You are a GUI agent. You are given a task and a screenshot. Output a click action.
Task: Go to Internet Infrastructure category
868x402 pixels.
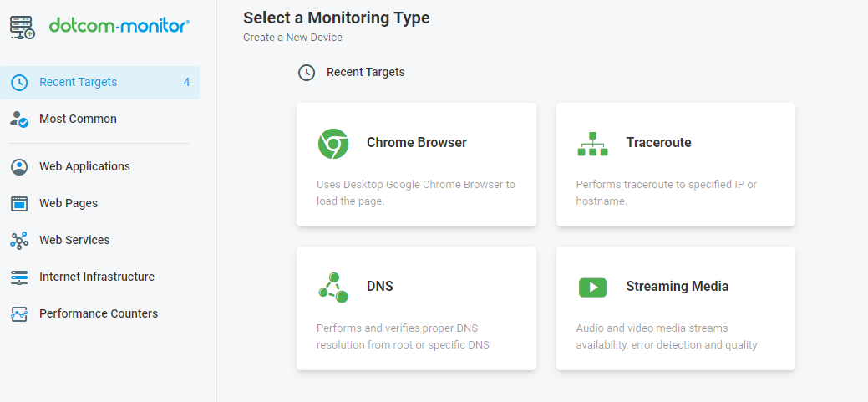click(99, 277)
